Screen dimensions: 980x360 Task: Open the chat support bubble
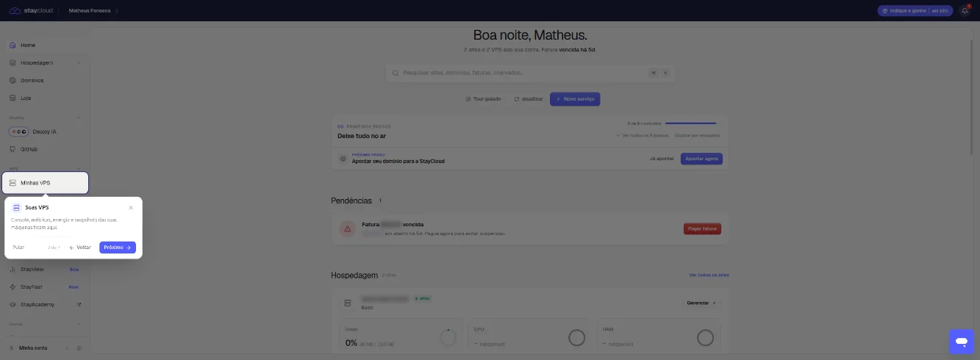tap(961, 341)
